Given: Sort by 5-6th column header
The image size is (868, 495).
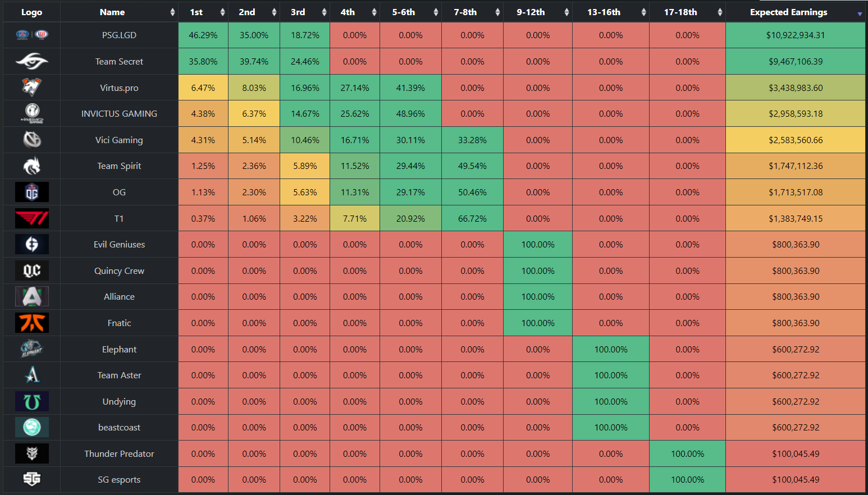Looking at the screenshot, I should [x=404, y=12].
